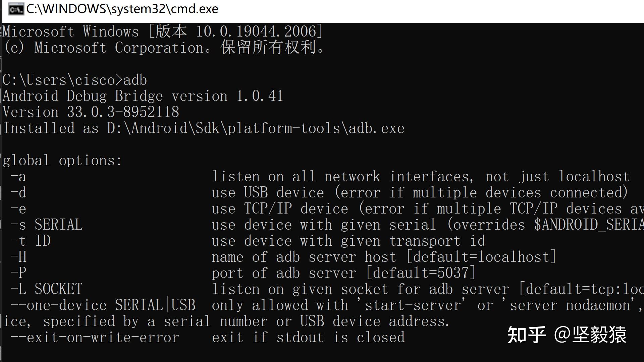Click the typed adb command at the prompt

tap(135, 80)
